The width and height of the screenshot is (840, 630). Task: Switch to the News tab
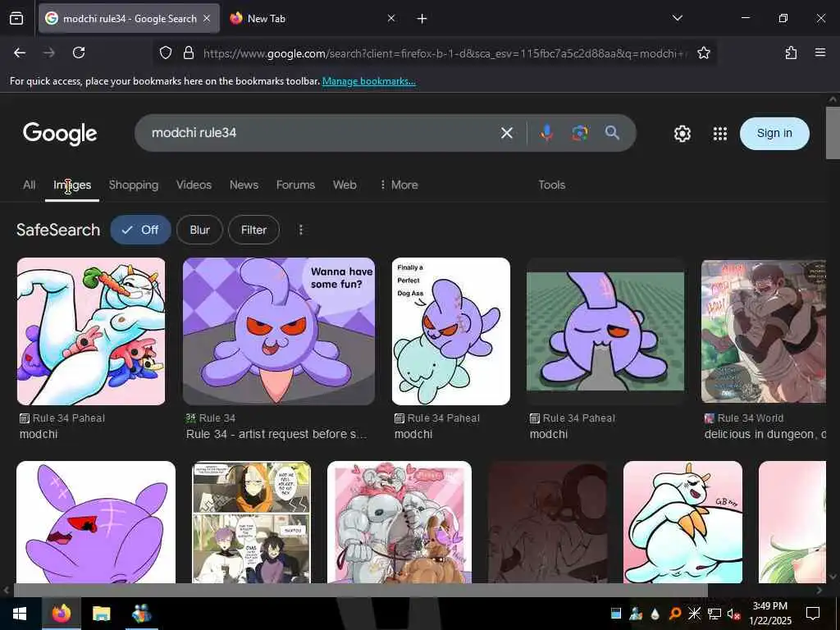pos(244,185)
